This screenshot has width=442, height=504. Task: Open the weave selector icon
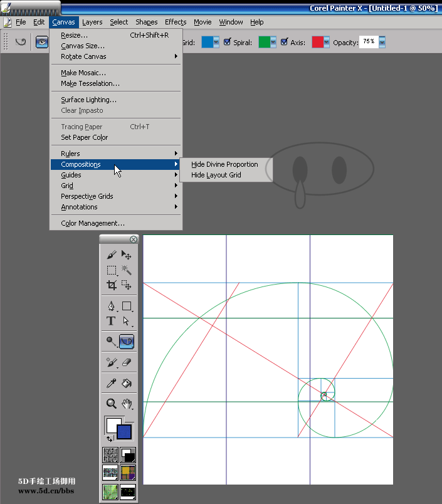(128, 473)
